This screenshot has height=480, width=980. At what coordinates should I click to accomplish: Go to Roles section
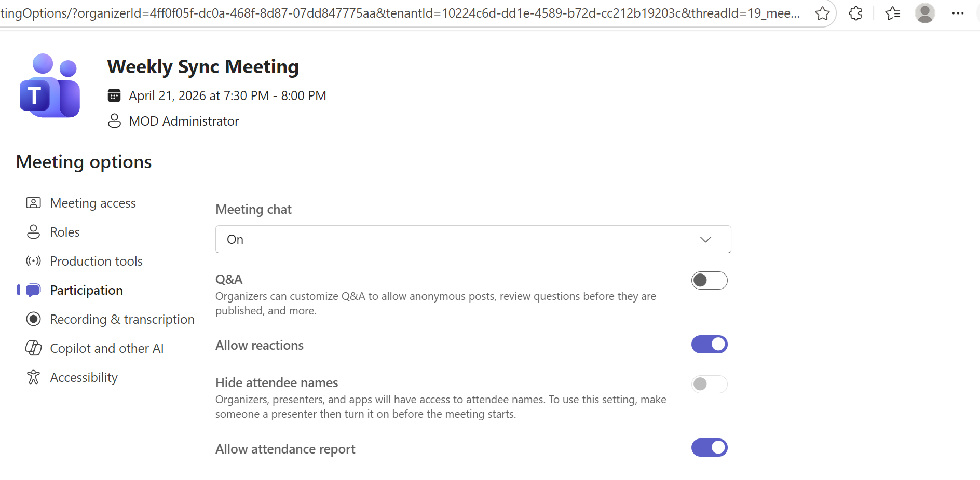pyautogui.click(x=65, y=232)
